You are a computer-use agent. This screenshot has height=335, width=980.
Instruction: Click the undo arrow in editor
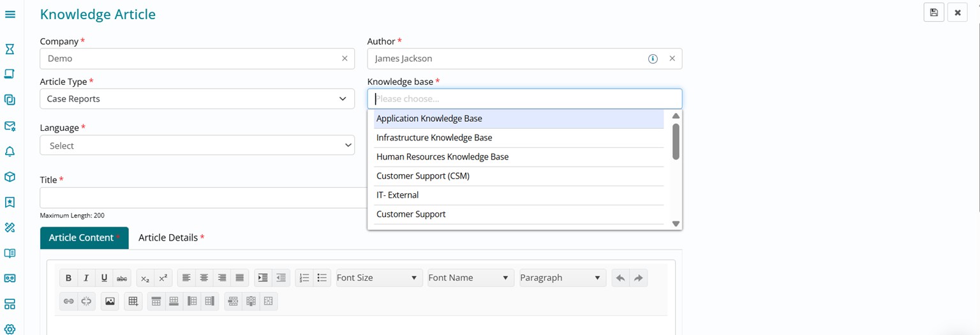tap(620, 278)
